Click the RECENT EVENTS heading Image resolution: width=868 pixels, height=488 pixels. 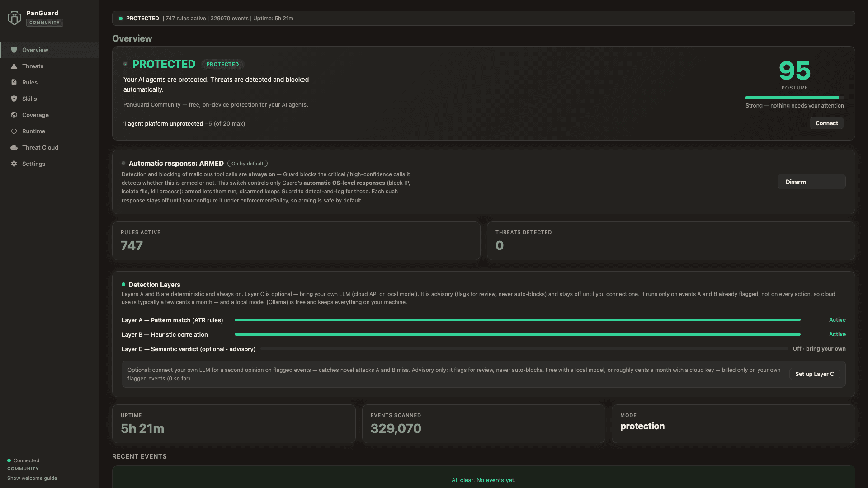pos(139,456)
